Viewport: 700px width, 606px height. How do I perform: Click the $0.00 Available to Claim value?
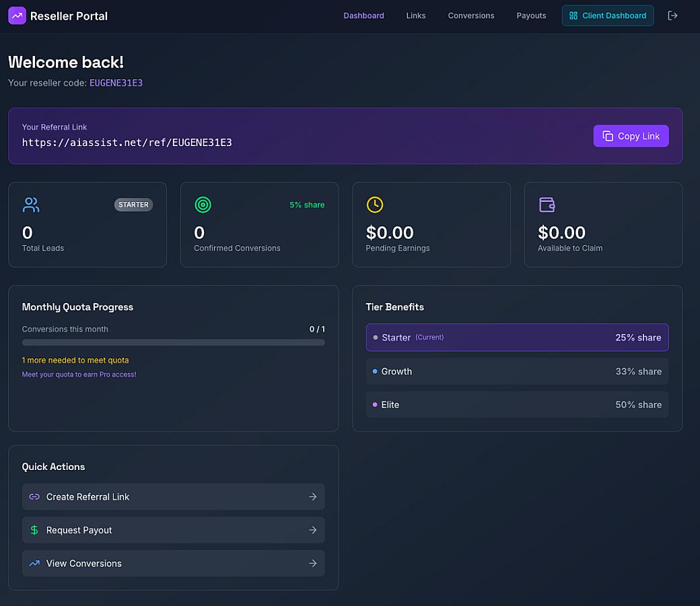pos(561,233)
